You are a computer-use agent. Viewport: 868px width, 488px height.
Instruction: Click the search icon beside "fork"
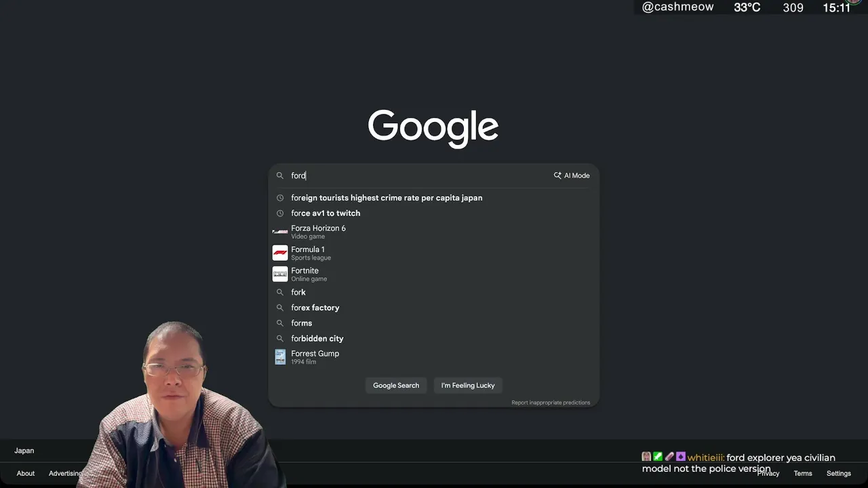pyautogui.click(x=279, y=292)
